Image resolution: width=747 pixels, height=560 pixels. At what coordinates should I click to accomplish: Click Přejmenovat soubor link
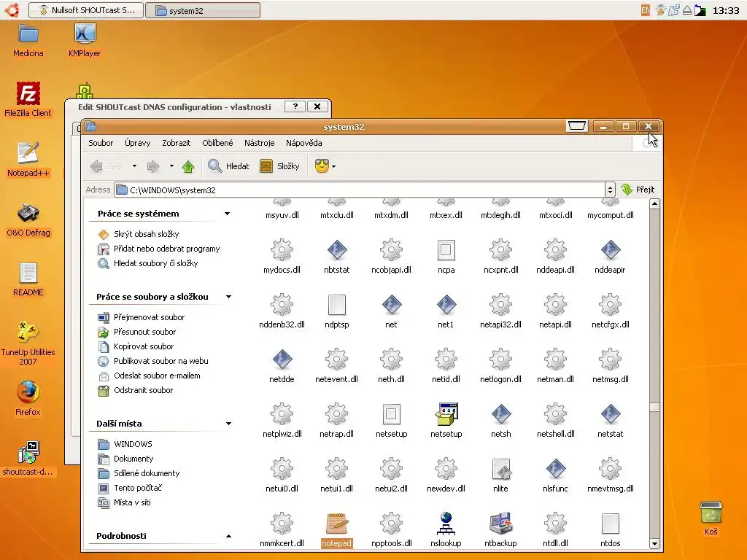[149, 317]
